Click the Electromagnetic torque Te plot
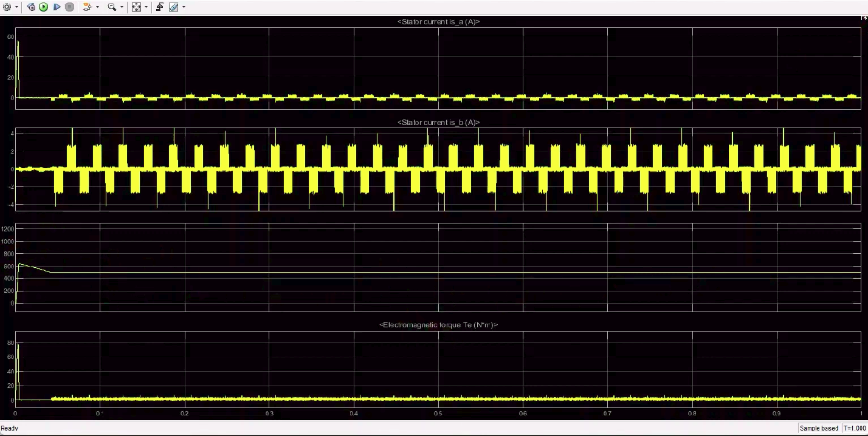 pyautogui.click(x=438, y=370)
